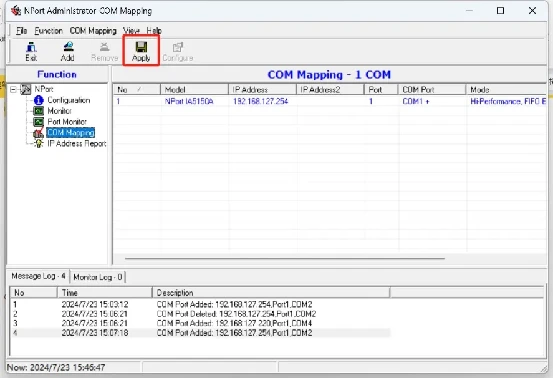Click the NPort root node icon
Viewport: 554px width, 380px height.
pyautogui.click(x=25, y=89)
